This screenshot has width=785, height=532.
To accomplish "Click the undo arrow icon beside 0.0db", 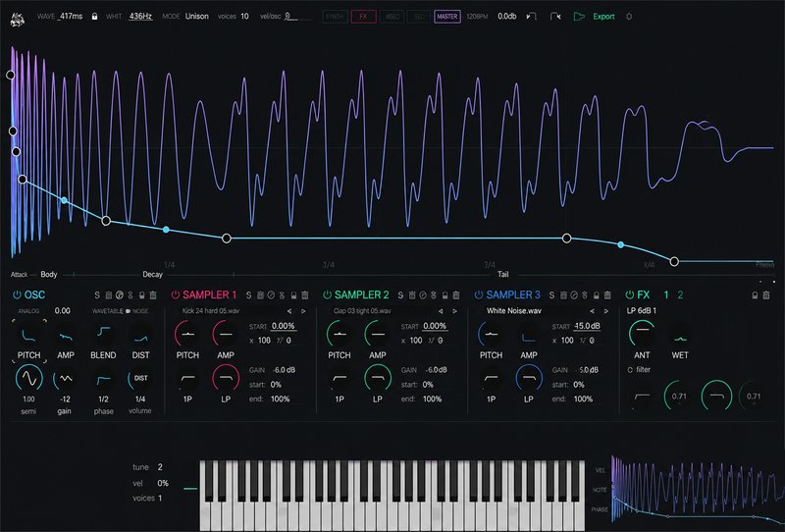I will [x=531, y=16].
